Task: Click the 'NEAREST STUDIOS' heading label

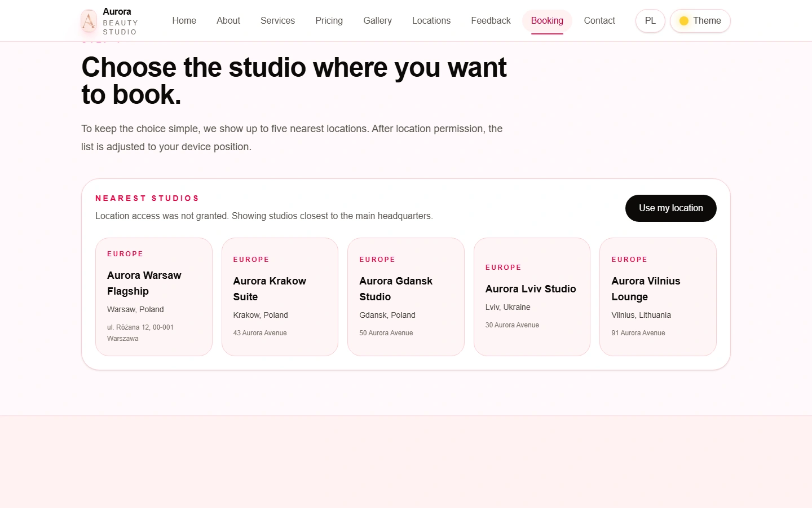Action: tap(147, 198)
